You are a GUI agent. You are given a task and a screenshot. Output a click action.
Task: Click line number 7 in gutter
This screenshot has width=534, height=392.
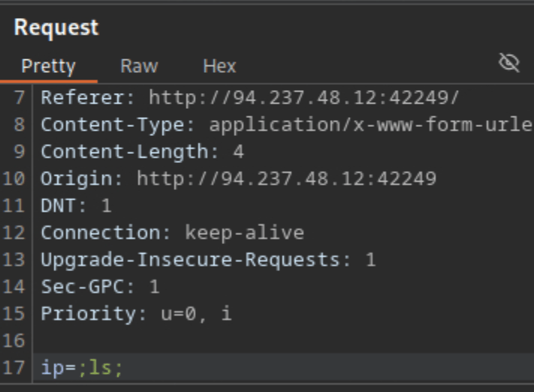pyautogui.click(x=21, y=98)
